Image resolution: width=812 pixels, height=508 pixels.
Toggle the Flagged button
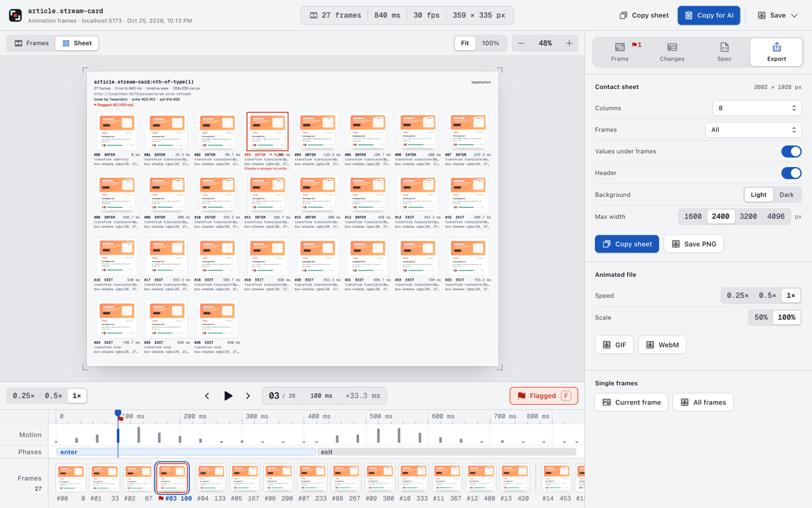coord(544,396)
